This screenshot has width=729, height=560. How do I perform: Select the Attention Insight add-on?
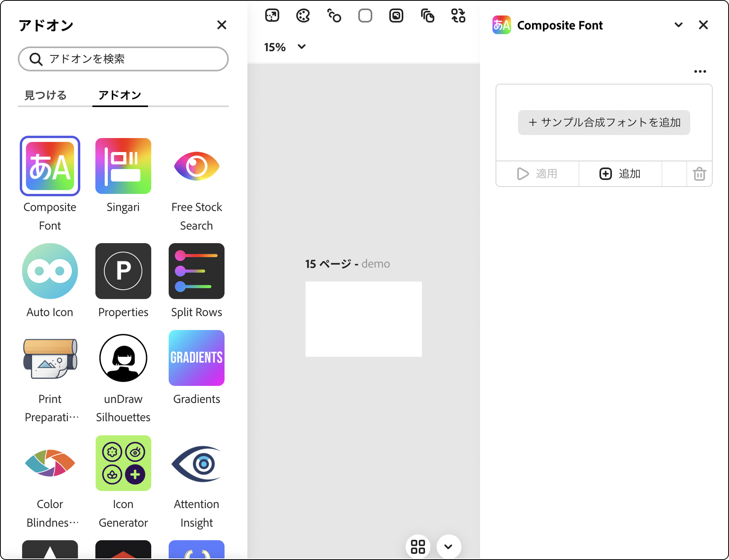tap(196, 463)
